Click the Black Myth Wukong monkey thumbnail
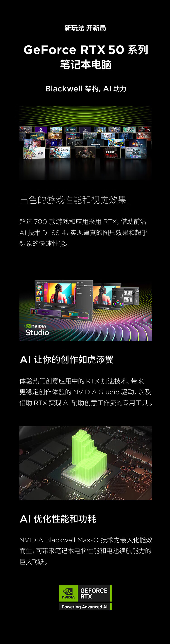The height and width of the screenshot is (644, 170). pos(85,152)
